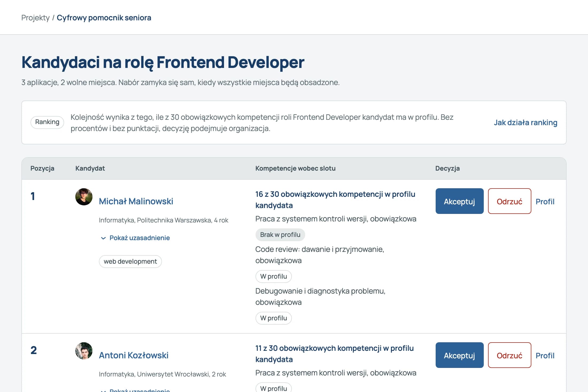This screenshot has height=392, width=588.
Task: Open Profil link for Antoni Kozłowski
Action: [545, 355]
